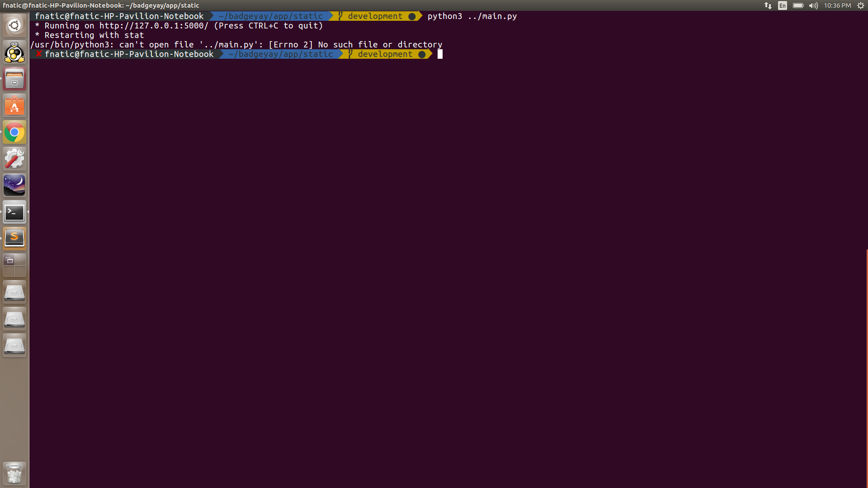The height and width of the screenshot is (488, 868).
Task: Click '~/badgeyay/app/static' path on the red-X prompt
Action: (x=281, y=54)
